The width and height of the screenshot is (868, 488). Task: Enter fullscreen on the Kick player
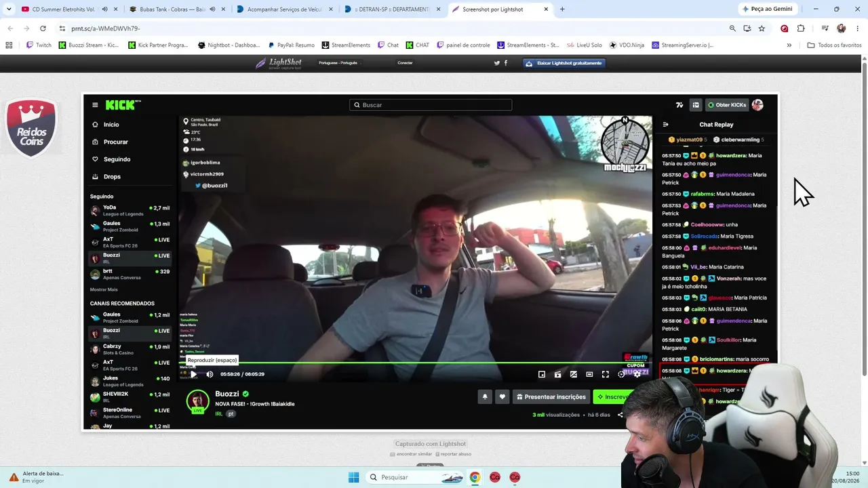pyautogui.click(x=605, y=374)
